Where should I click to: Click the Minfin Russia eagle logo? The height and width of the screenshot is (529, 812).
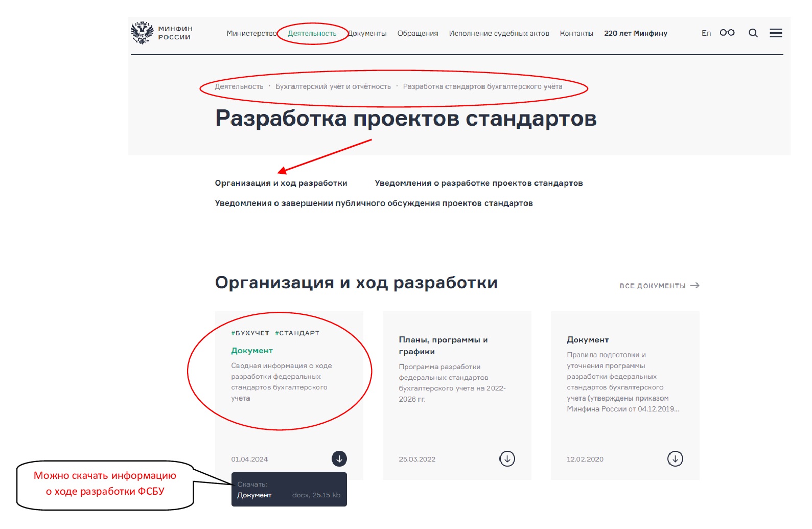coord(142,33)
